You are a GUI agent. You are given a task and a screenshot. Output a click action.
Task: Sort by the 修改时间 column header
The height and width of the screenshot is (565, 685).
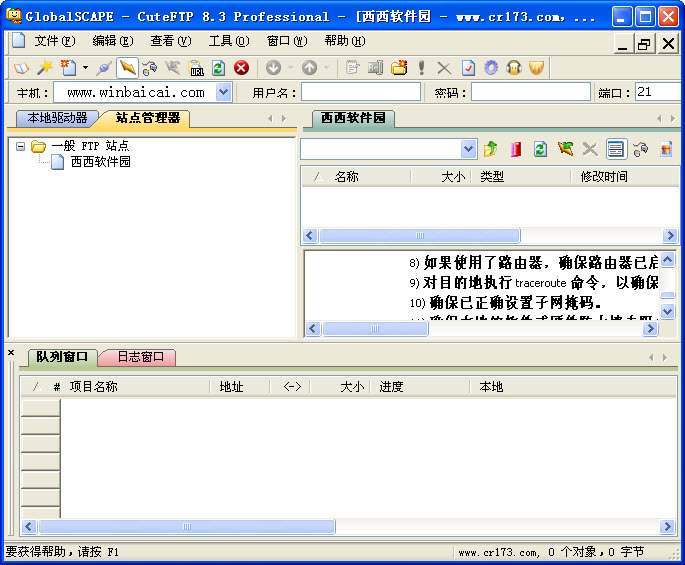(x=604, y=177)
